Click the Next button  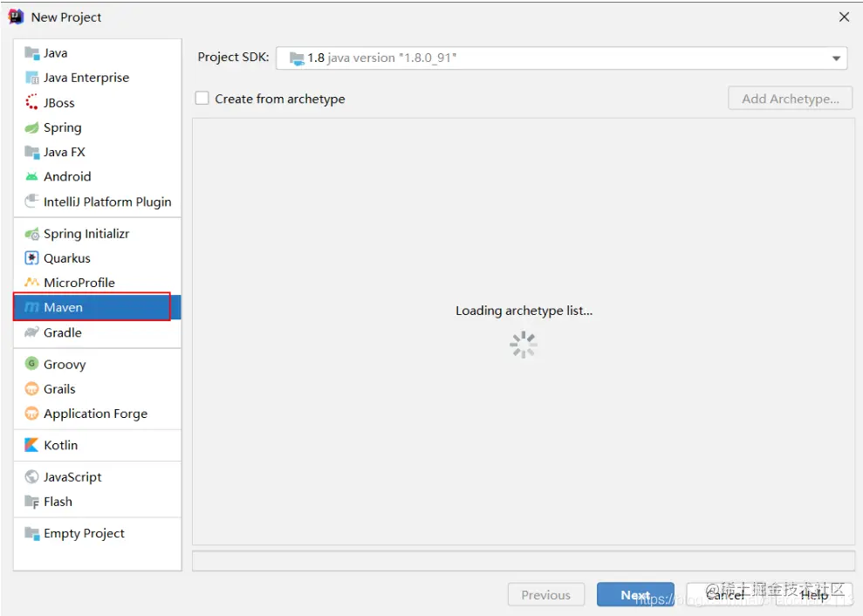point(635,594)
